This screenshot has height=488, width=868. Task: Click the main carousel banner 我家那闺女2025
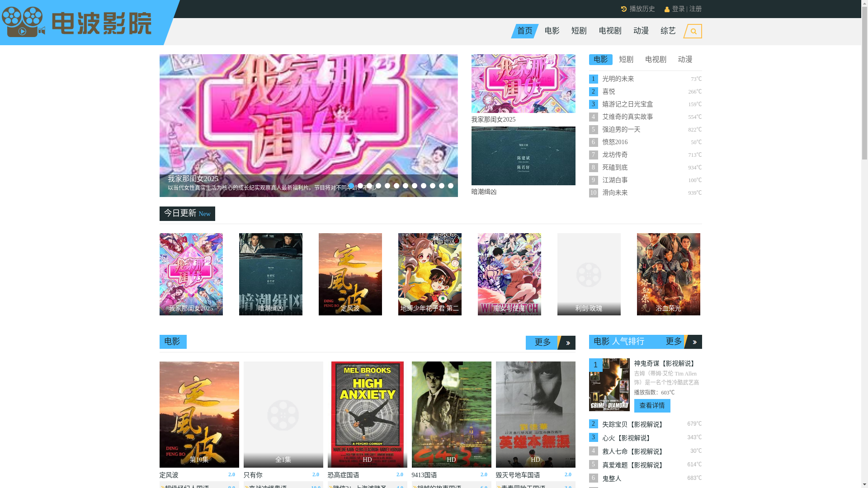(309, 126)
